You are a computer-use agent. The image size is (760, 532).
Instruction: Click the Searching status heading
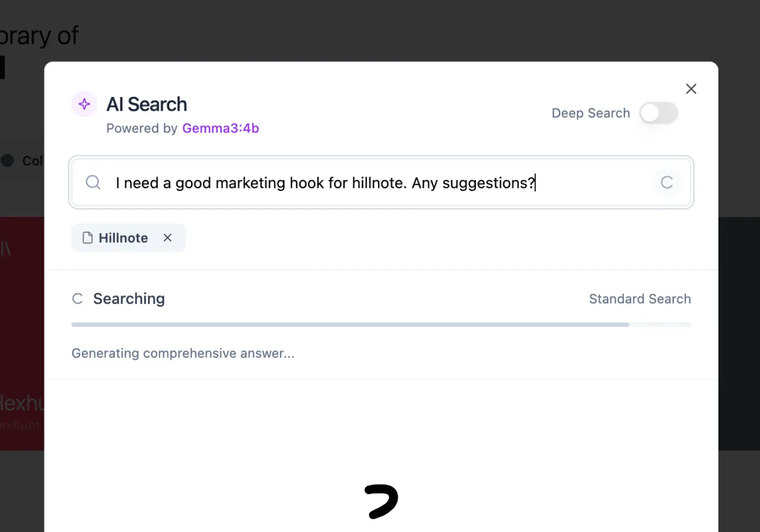(129, 299)
